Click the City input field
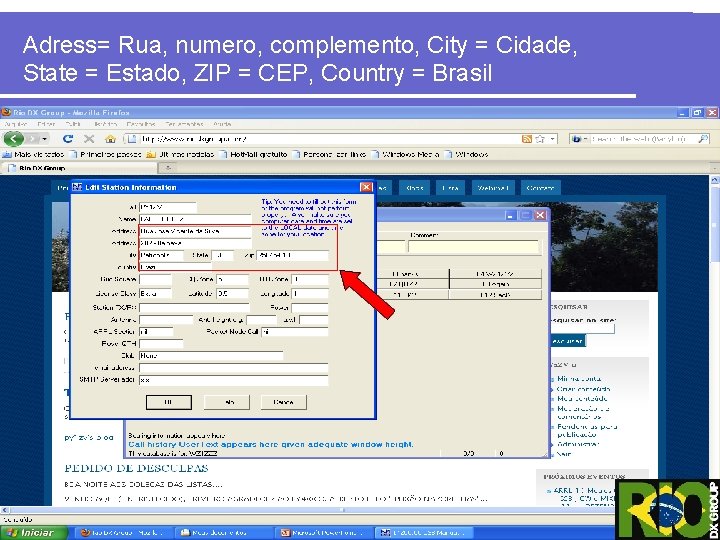Image resolution: width=720 pixels, height=540 pixels. click(x=161, y=255)
